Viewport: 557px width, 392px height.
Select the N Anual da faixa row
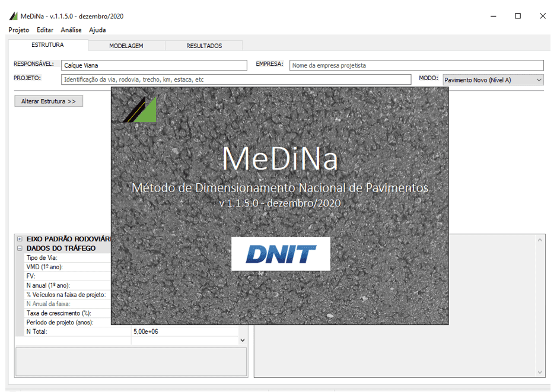(68, 304)
